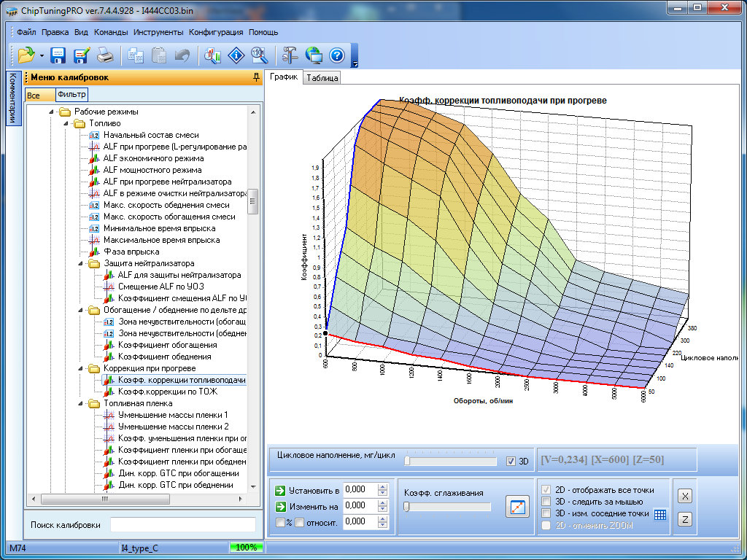Open dropdown arrow beside the Open folder icon
747x560 pixels.
coord(42,55)
